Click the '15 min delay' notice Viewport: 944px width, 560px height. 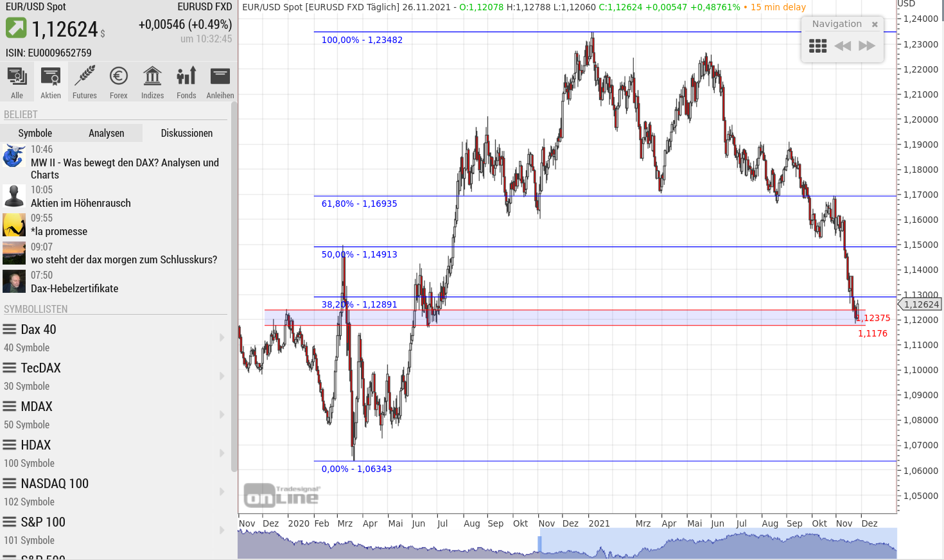coord(778,7)
